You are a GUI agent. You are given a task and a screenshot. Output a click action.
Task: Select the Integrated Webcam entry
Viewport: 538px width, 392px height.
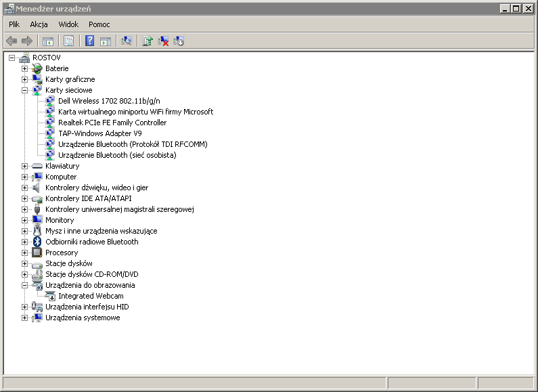(91, 296)
